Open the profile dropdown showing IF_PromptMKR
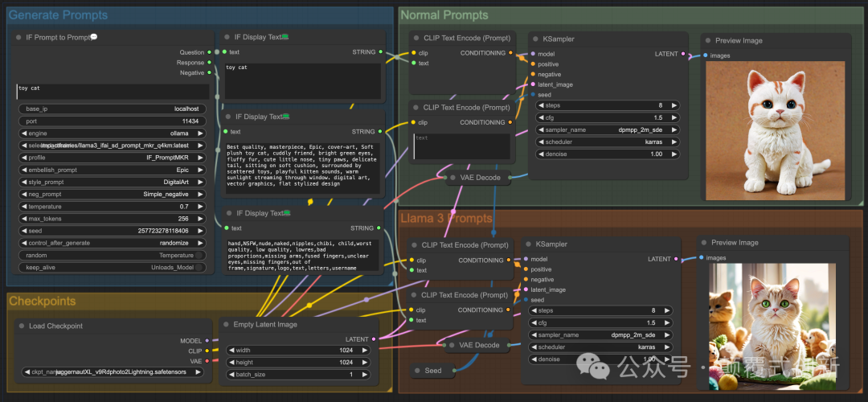This screenshot has width=868, height=402. [x=113, y=158]
